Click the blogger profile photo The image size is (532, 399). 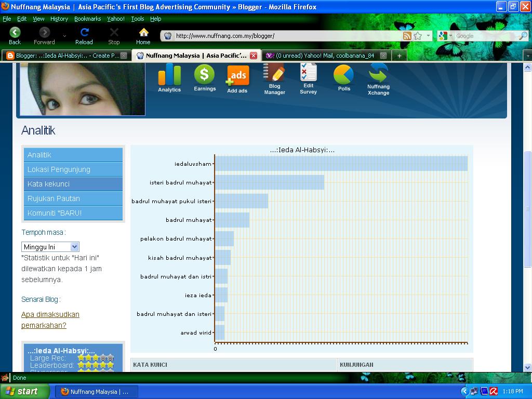[x=83, y=89]
